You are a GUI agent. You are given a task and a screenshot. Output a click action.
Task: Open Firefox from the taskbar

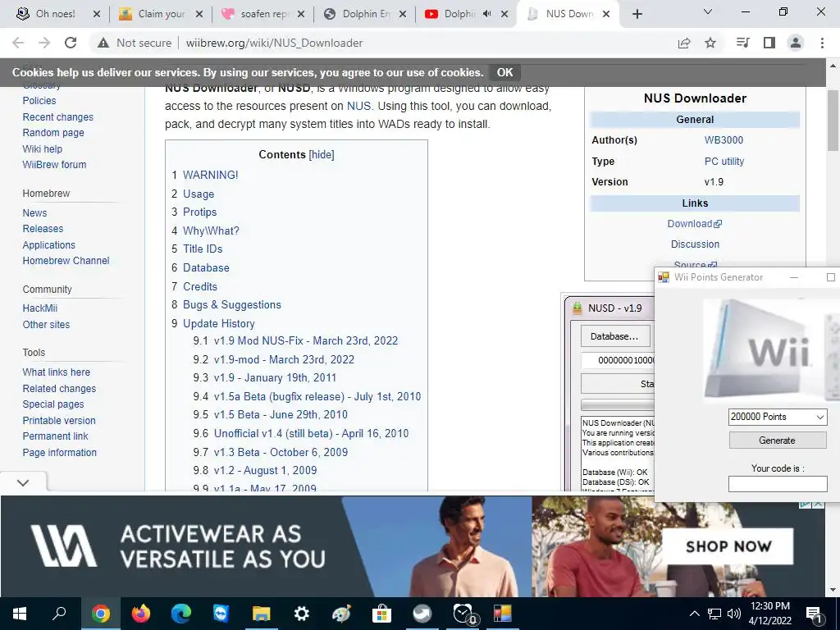pos(141,614)
